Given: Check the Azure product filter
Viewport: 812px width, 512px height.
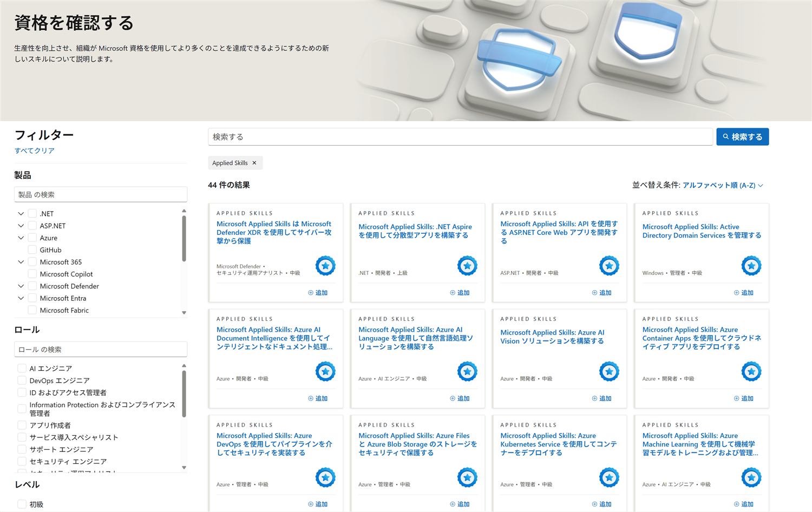Looking at the screenshot, I should 32,238.
